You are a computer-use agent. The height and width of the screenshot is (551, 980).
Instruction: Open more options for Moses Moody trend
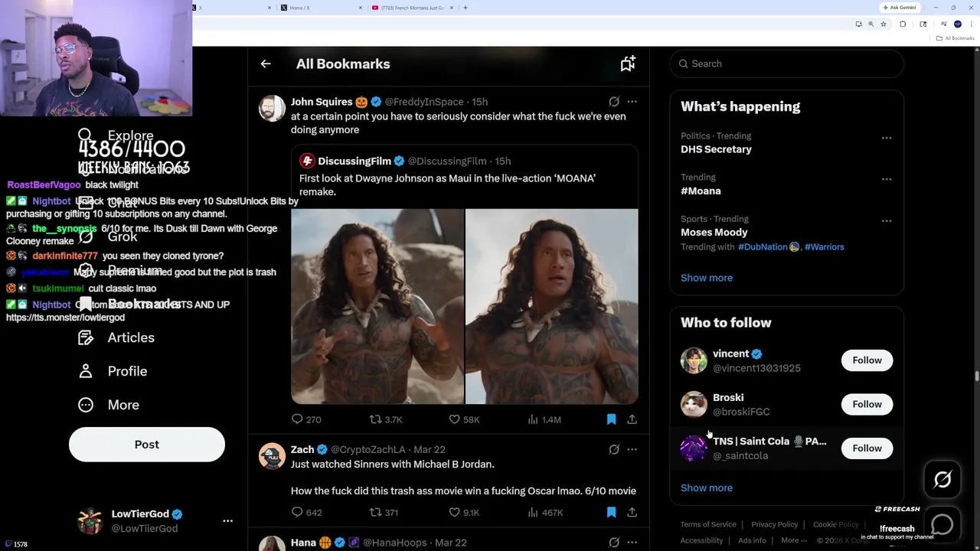887,221
